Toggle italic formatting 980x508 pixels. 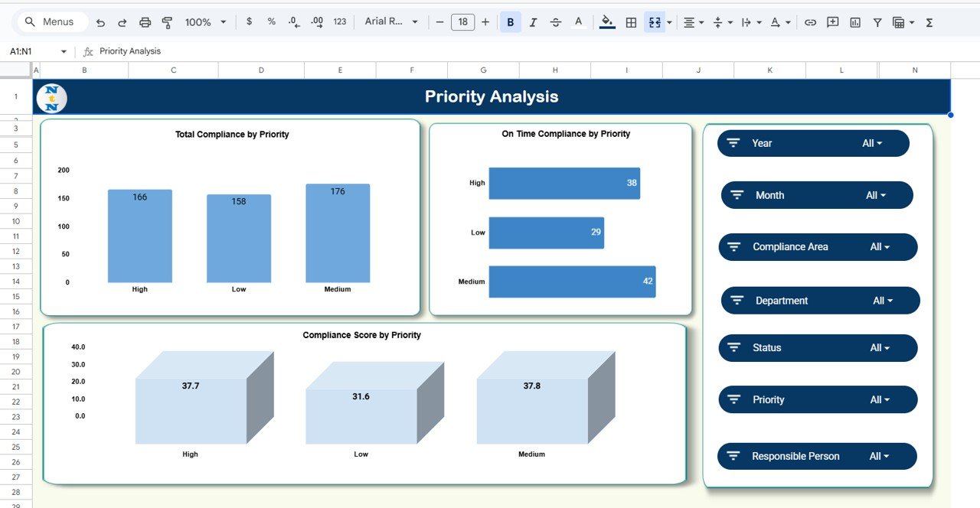coord(533,22)
